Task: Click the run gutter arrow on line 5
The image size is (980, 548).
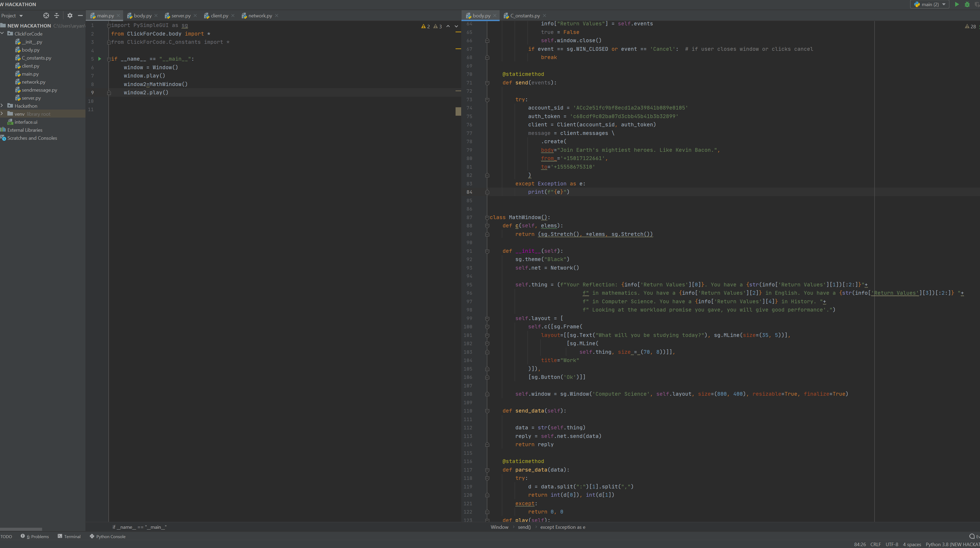Action: [100, 59]
